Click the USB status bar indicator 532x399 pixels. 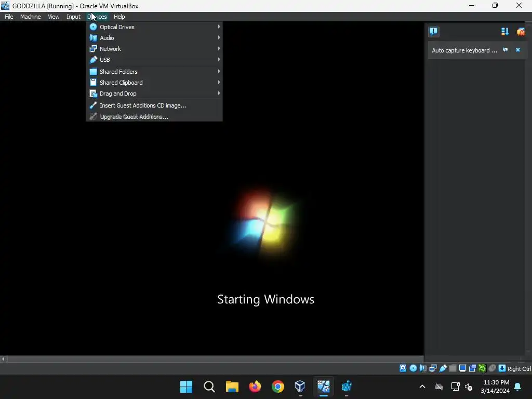(x=443, y=368)
